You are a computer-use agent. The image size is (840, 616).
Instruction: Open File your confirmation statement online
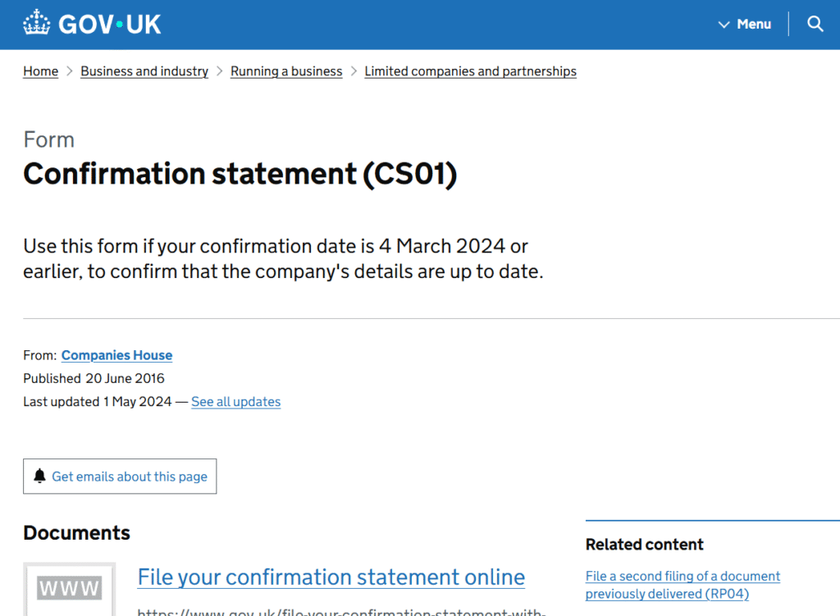pos(331,577)
